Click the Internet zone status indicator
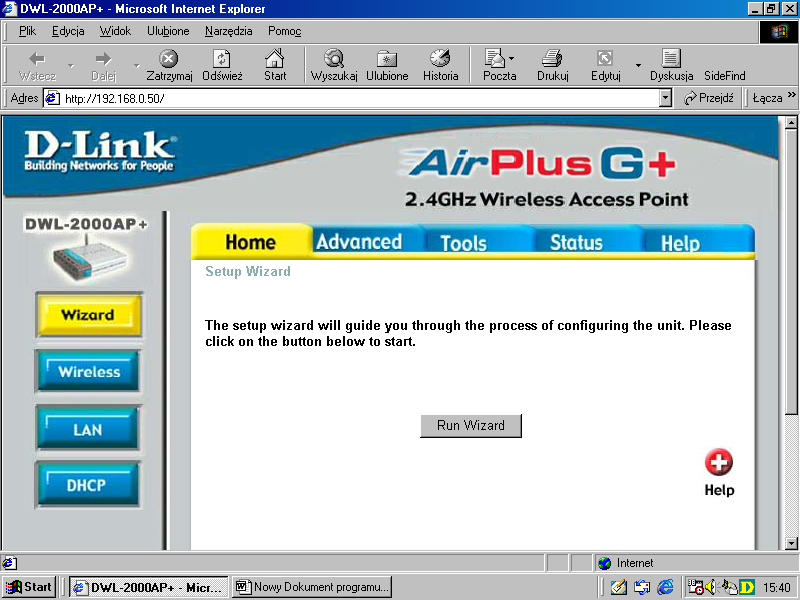The width and height of the screenshot is (800, 600). (627, 563)
